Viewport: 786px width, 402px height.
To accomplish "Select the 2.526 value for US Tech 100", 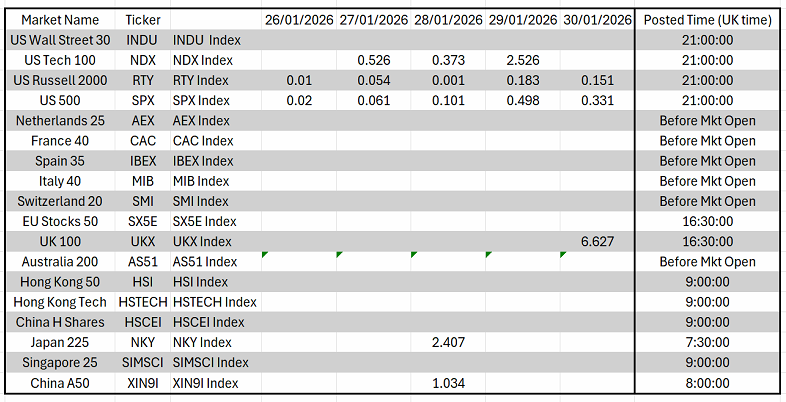I will (523, 60).
